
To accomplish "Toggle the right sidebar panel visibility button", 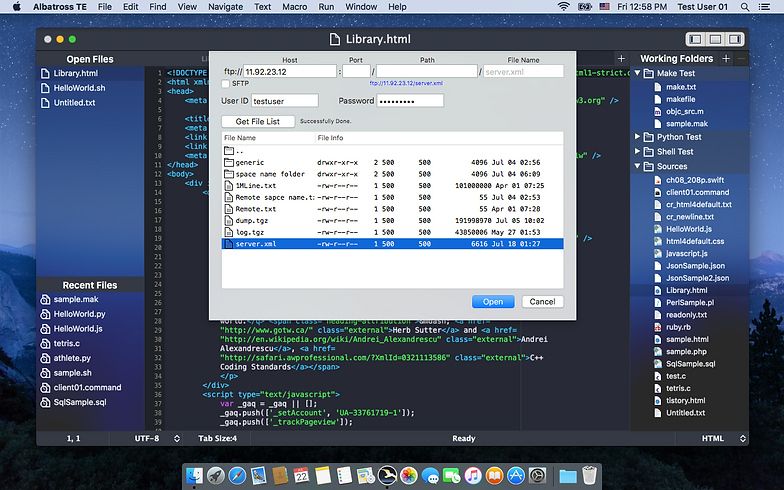I will pyautogui.click(x=734, y=39).
